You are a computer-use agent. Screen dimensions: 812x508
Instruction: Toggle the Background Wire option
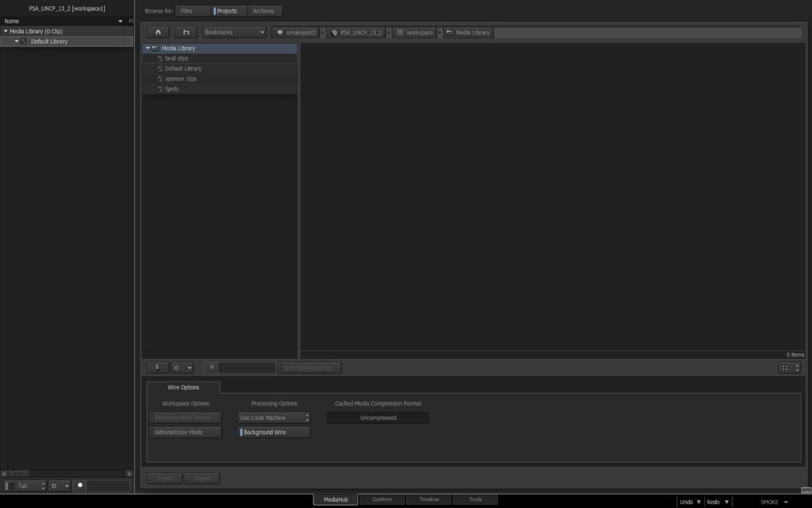coord(274,432)
